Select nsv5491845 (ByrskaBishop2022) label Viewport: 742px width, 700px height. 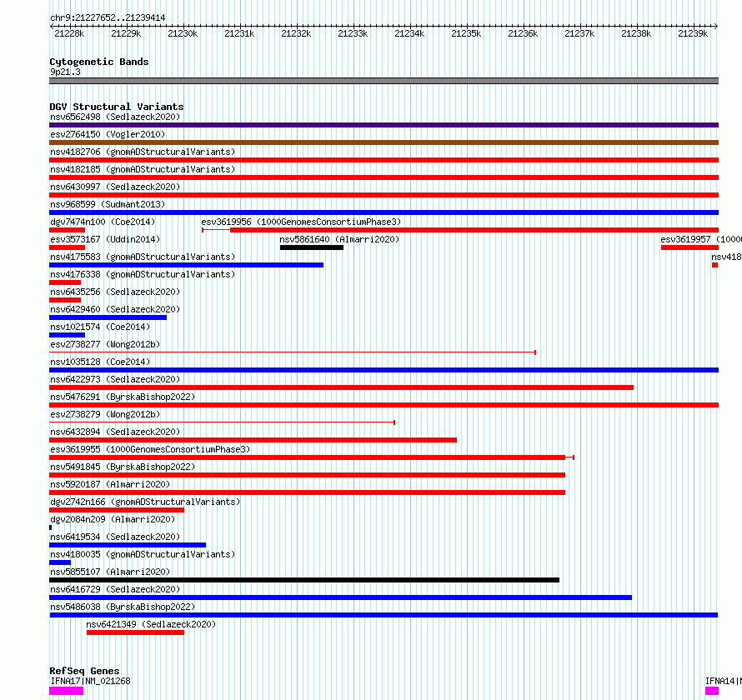coord(123,467)
